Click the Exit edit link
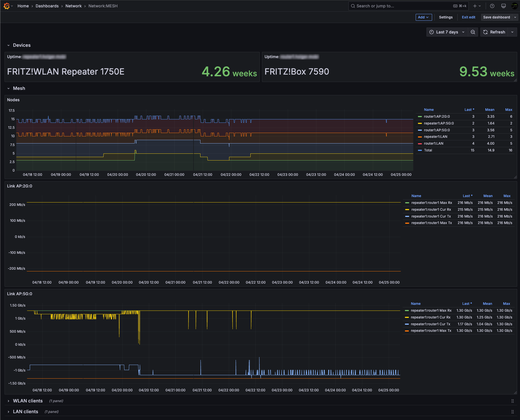520x420 pixels. coord(468,17)
